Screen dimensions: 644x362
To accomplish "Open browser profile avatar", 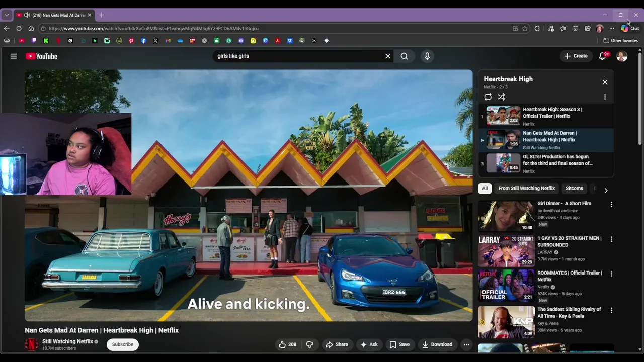I will click(x=599, y=29).
